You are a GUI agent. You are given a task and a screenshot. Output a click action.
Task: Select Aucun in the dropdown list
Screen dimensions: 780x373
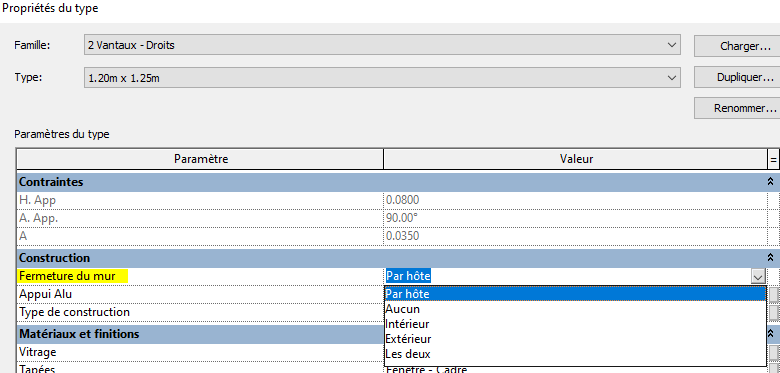(x=575, y=309)
